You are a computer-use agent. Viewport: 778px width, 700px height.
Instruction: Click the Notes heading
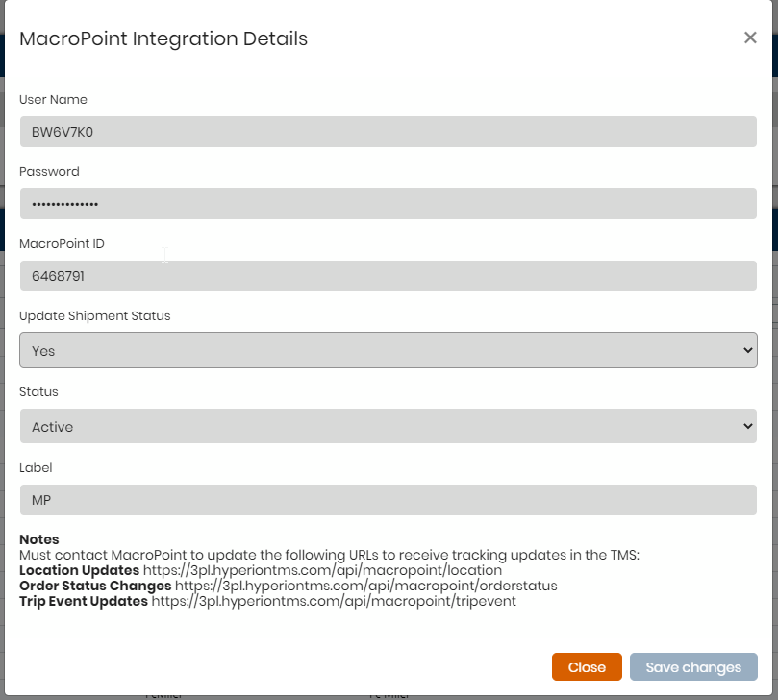tap(39, 539)
